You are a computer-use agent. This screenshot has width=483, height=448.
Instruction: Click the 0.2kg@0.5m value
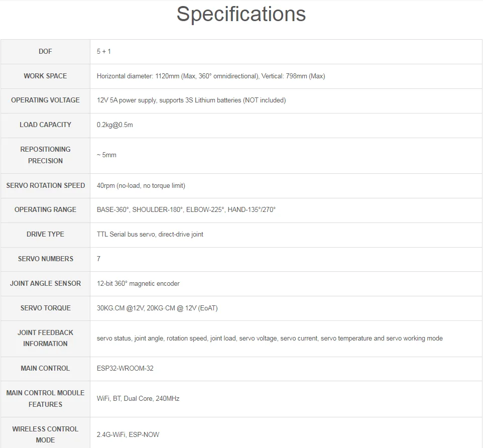pos(114,125)
